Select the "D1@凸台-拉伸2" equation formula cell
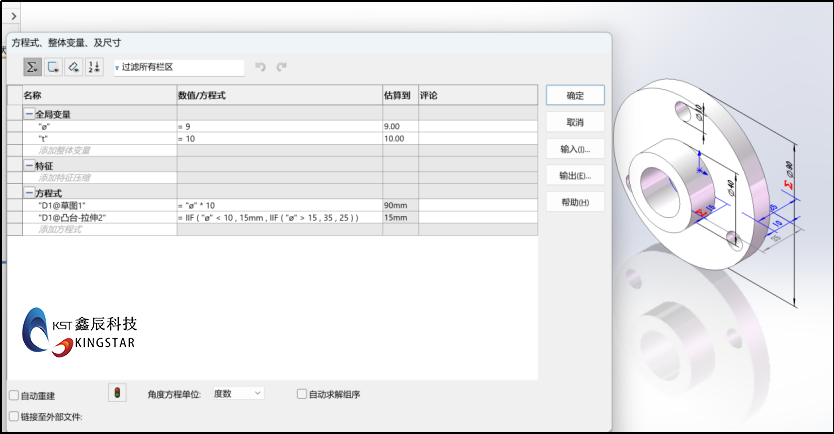The width and height of the screenshot is (834, 434). [x=279, y=217]
